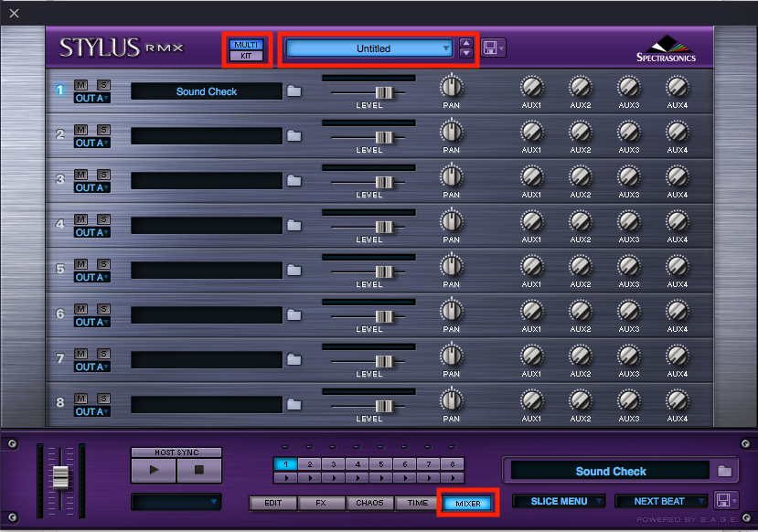Screen dimensions: 758x532
Task: Play part 3 using its small arrow
Action: tap(334, 478)
